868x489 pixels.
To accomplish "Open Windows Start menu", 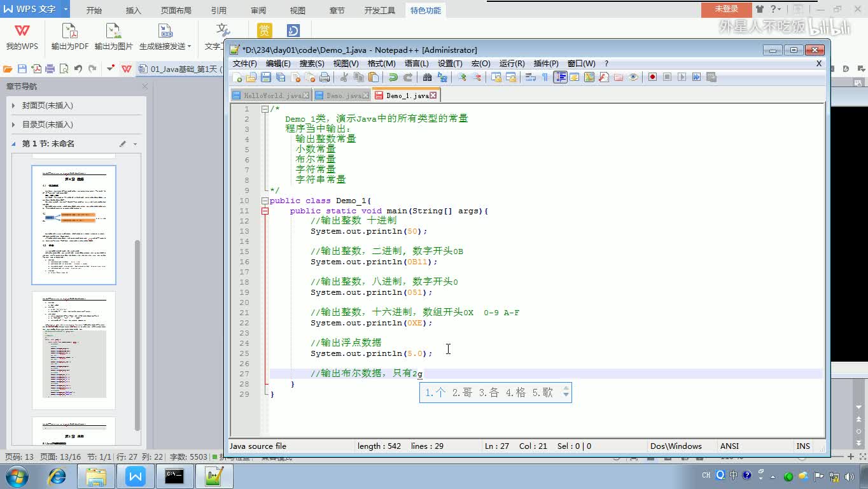I will coord(16,476).
